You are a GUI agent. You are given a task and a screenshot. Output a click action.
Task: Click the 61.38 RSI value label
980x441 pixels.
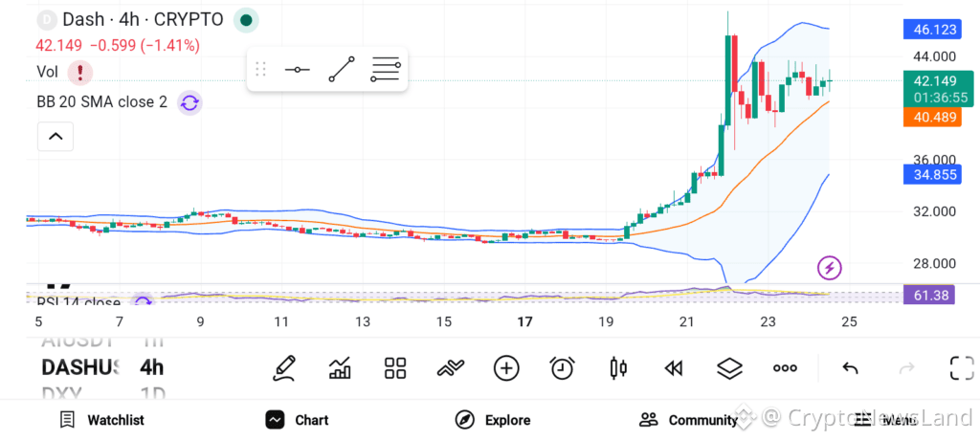(x=928, y=294)
